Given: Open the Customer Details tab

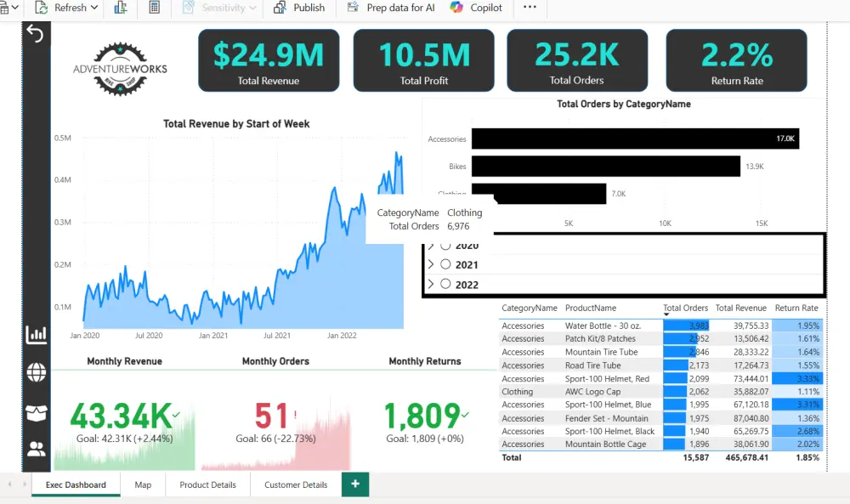Looking at the screenshot, I should click(x=295, y=484).
